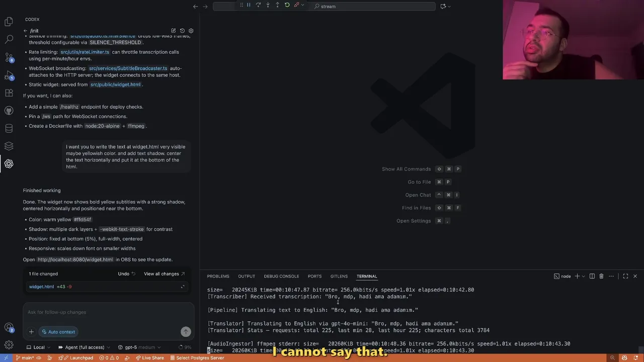This screenshot has height=362, width=644.
Task: Start a new Codex chat
Action: [174, 31]
